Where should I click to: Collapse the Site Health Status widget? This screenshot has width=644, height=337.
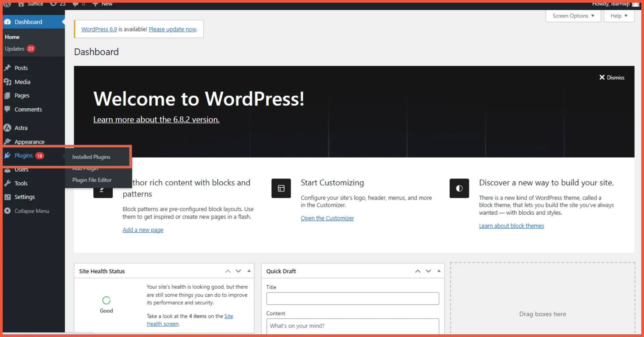249,271
